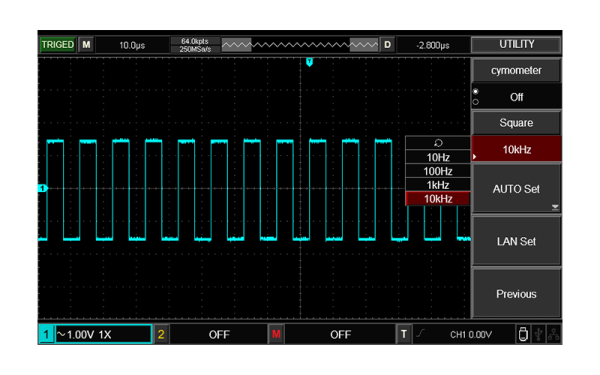Click the USB connection status icon

[539, 334]
